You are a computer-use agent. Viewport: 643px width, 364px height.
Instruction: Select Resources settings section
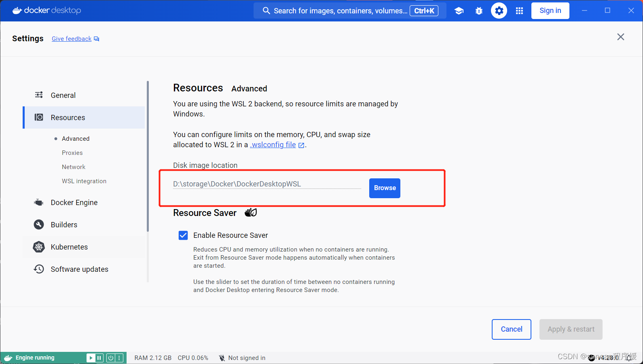pos(85,117)
